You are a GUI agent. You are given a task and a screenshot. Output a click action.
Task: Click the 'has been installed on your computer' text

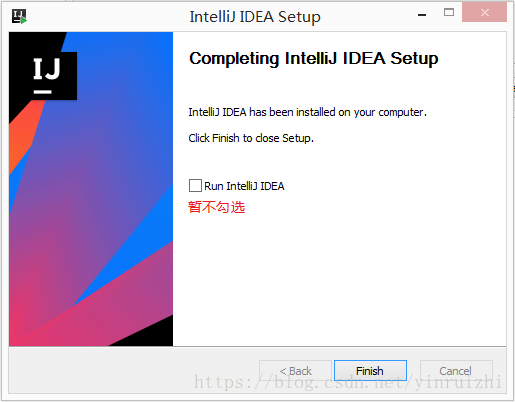[x=338, y=112]
